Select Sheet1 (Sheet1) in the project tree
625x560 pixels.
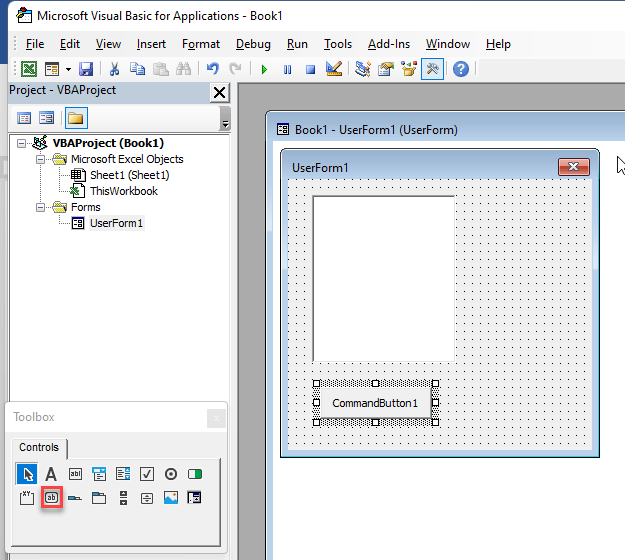click(130, 175)
